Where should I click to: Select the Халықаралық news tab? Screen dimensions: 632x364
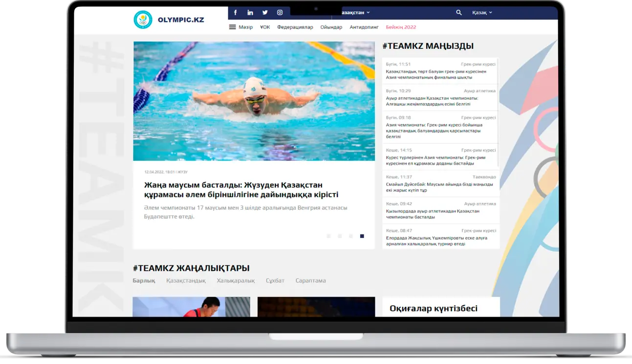pos(236,281)
